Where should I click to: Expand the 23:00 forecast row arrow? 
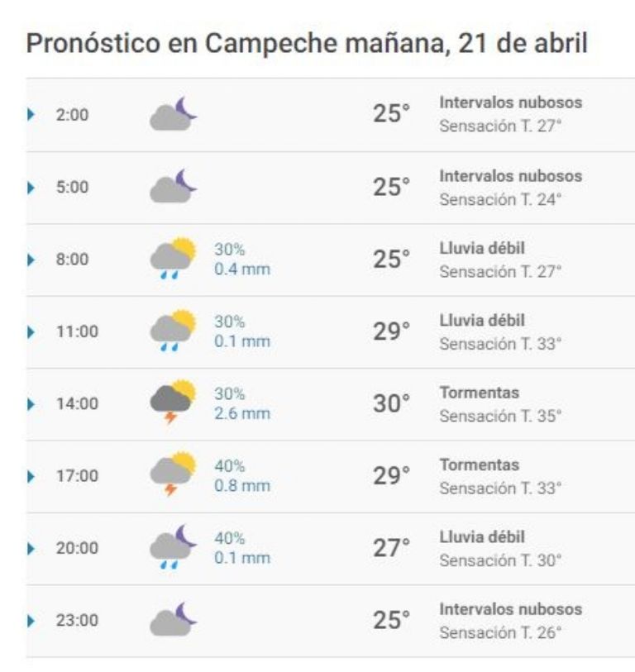[31, 621]
